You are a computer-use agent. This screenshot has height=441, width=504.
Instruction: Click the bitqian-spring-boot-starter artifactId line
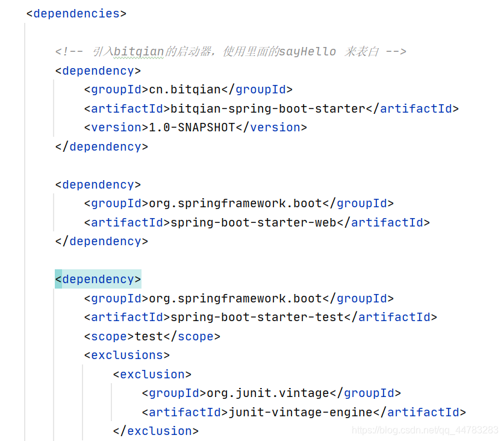pos(272,108)
